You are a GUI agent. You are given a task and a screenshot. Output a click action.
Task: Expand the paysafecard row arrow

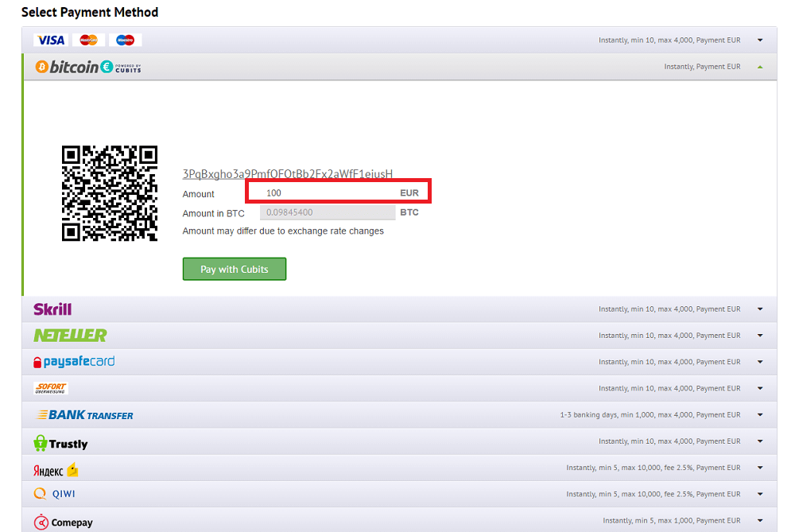click(x=760, y=362)
